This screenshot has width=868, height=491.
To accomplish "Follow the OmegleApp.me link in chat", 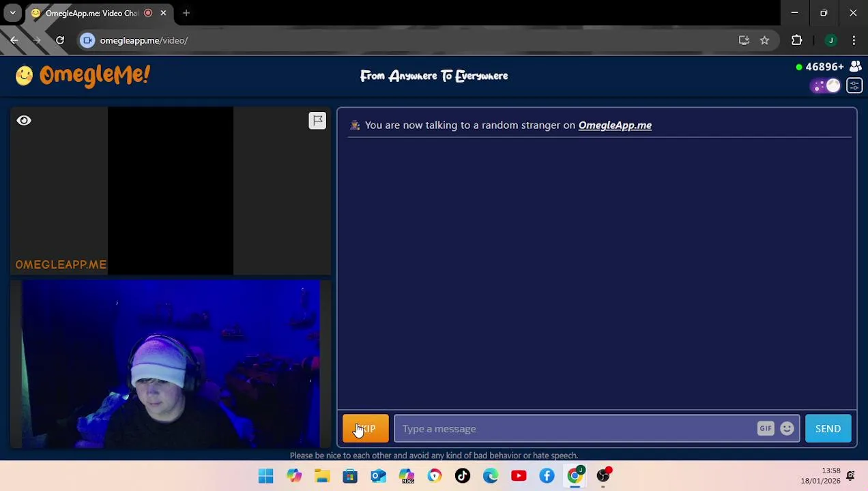I will (615, 125).
